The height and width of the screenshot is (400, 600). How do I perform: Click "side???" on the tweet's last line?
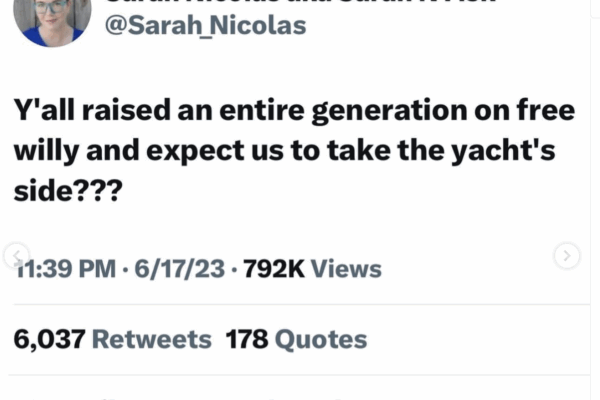point(65,190)
